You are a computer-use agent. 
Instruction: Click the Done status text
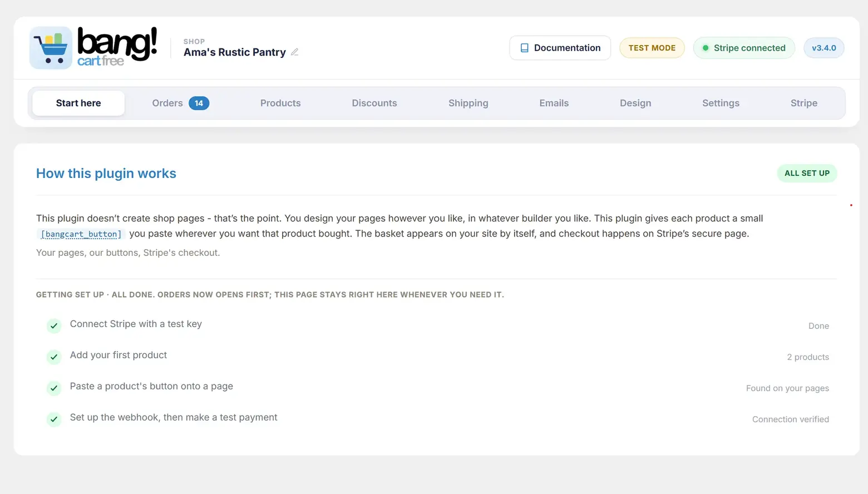pyautogui.click(x=818, y=326)
